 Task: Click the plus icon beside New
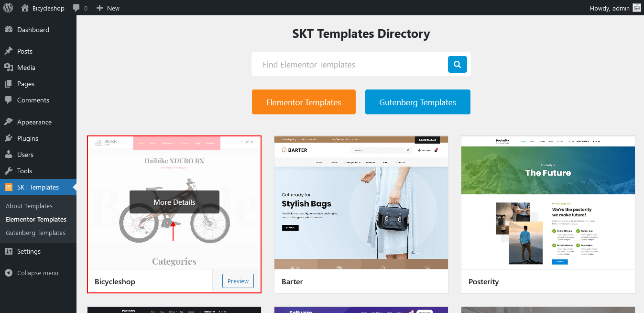pos(99,8)
